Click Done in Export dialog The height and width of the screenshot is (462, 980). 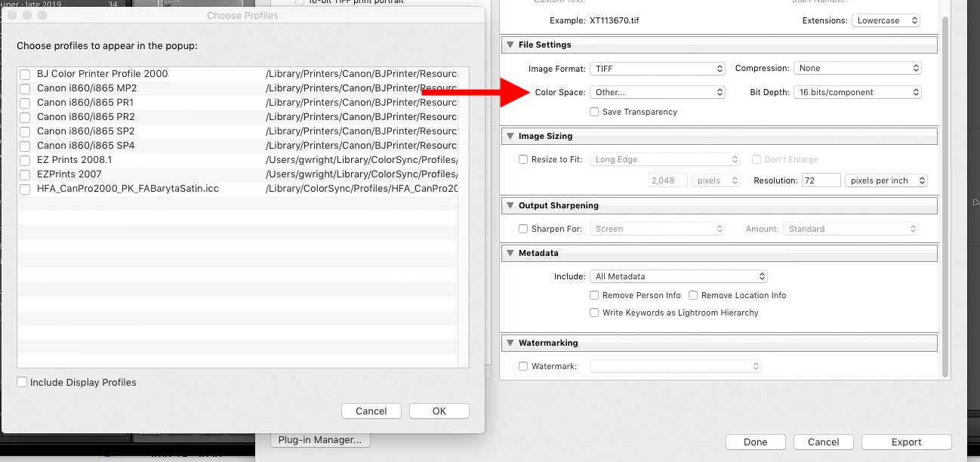pos(755,442)
